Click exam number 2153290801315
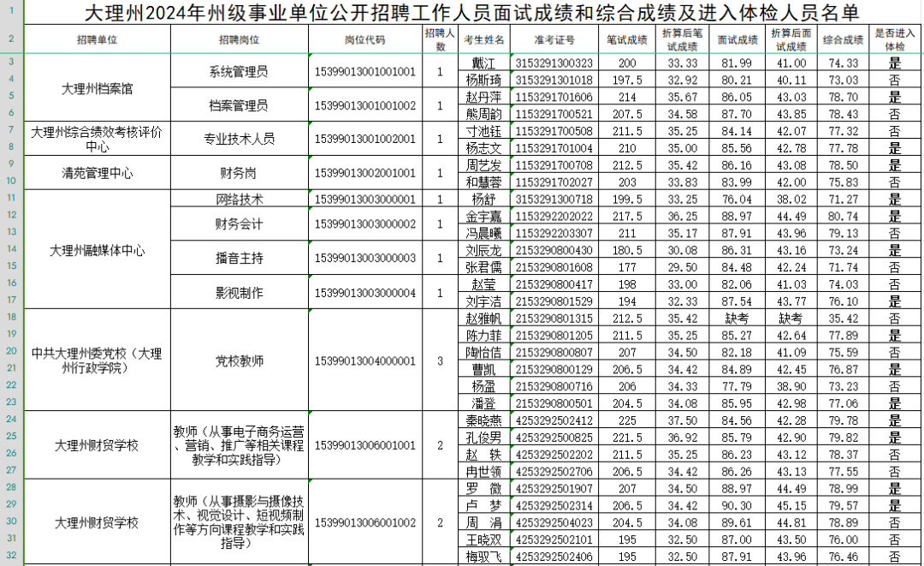The image size is (924, 566). point(554,319)
